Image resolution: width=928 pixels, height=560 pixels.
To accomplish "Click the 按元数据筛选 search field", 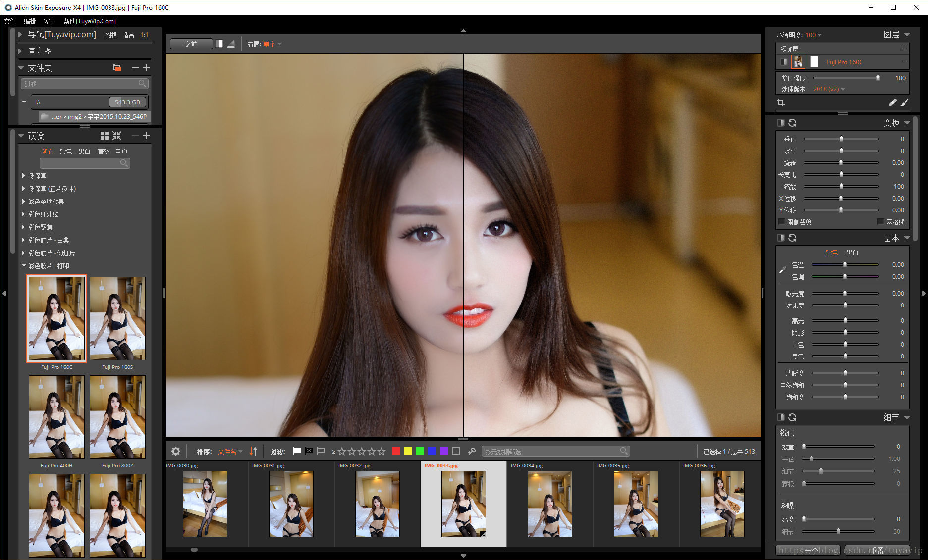I will (555, 451).
